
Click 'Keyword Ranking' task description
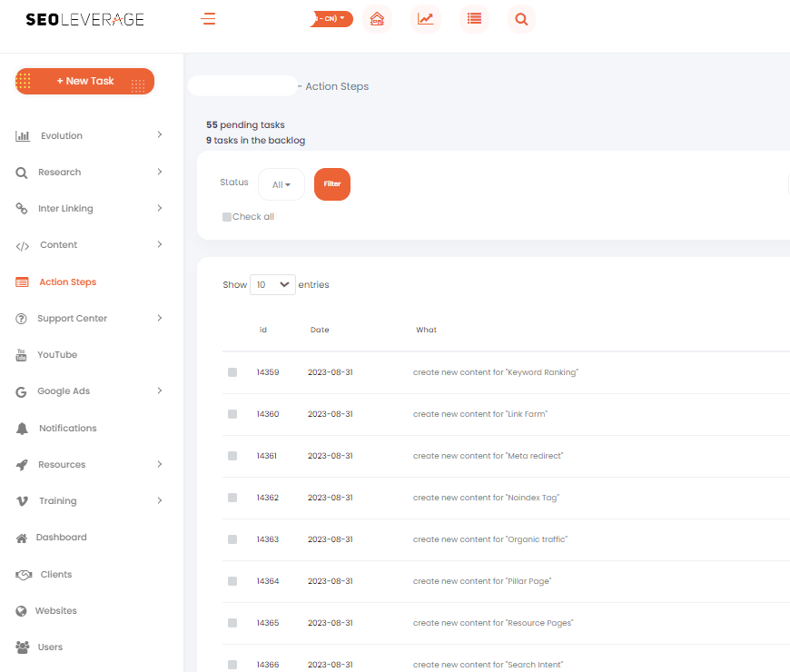tap(496, 372)
